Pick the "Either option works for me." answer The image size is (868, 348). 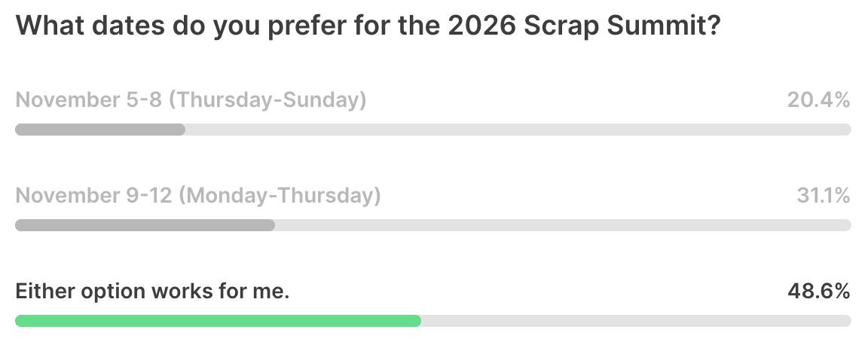click(152, 292)
